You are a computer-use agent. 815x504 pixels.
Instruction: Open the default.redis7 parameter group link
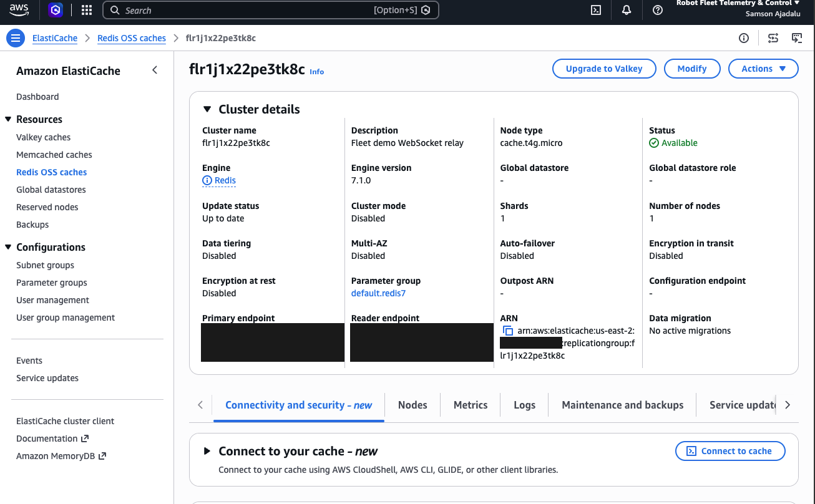(378, 293)
